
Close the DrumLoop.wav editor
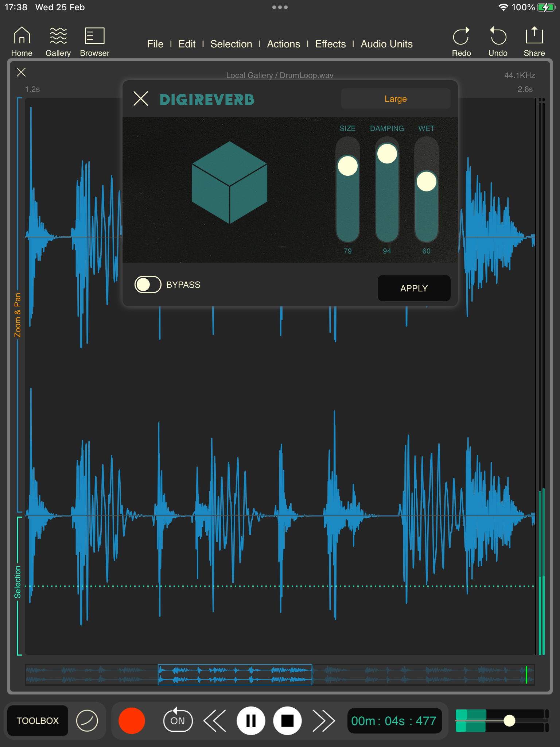21,72
